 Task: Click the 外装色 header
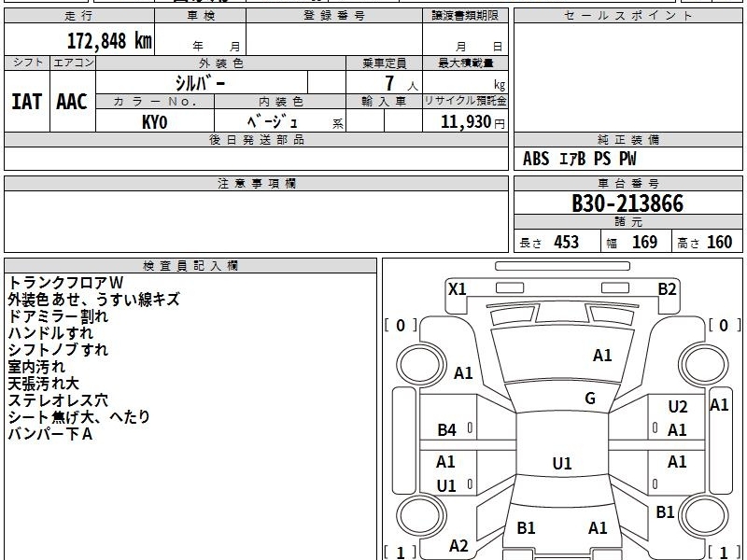click(220, 63)
